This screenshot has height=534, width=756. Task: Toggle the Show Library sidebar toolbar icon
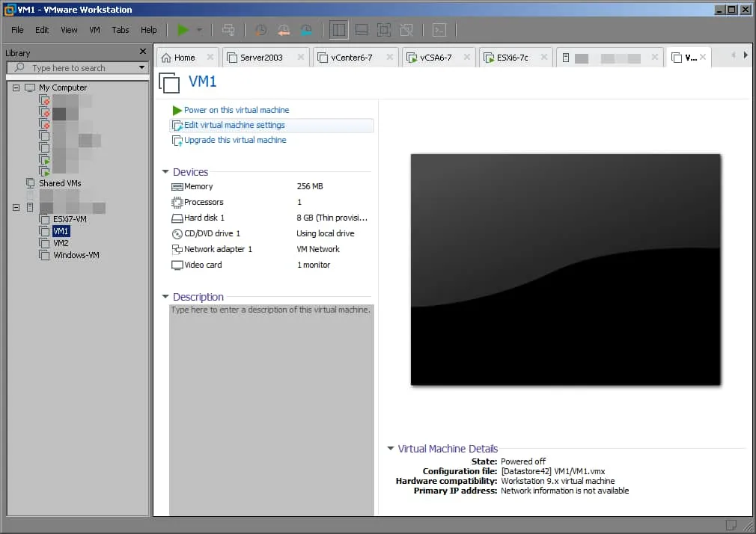(338, 30)
